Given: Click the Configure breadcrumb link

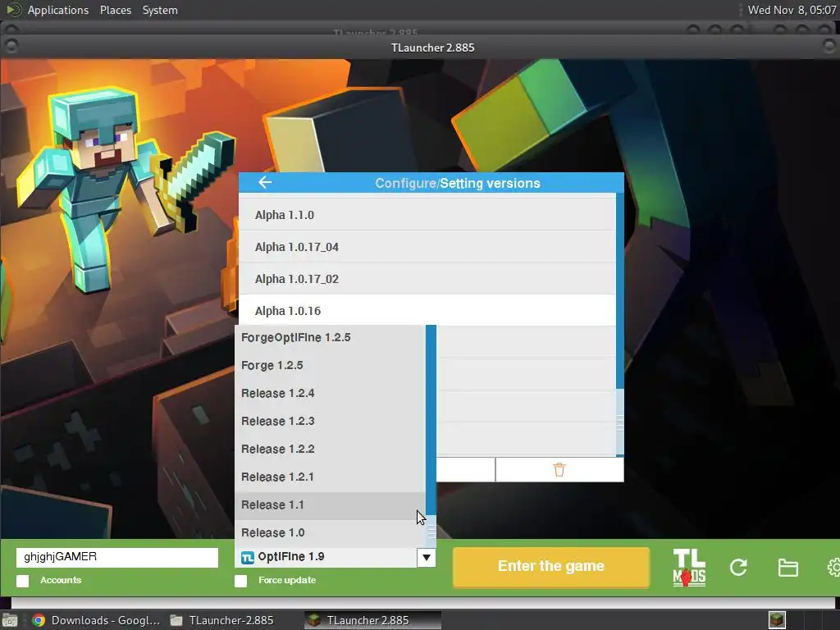Looking at the screenshot, I should pos(405,183).
